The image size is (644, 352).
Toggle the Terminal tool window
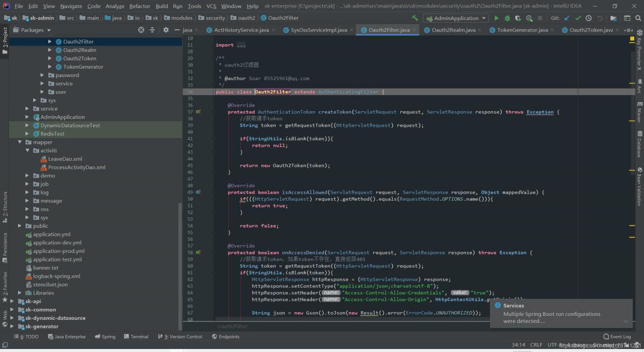[135, 336]
